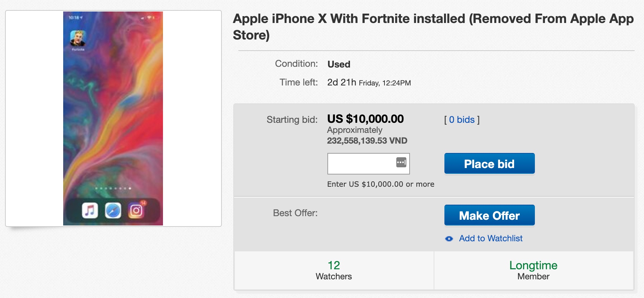Select Add to Watchlist
Image resolution: width=644 pixels, height=298 pixels.
click(490, 238)
